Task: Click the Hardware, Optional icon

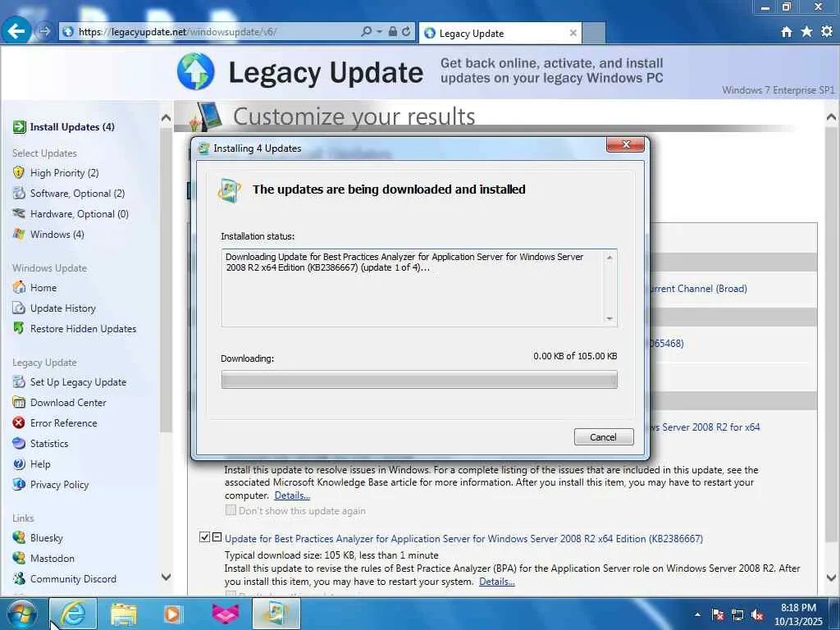Action: tap(19, 213)
